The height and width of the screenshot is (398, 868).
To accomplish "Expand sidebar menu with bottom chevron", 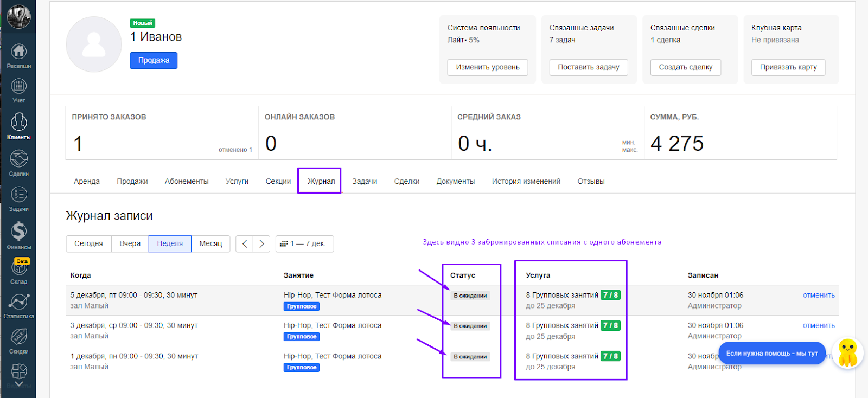I will click(18, 384).
